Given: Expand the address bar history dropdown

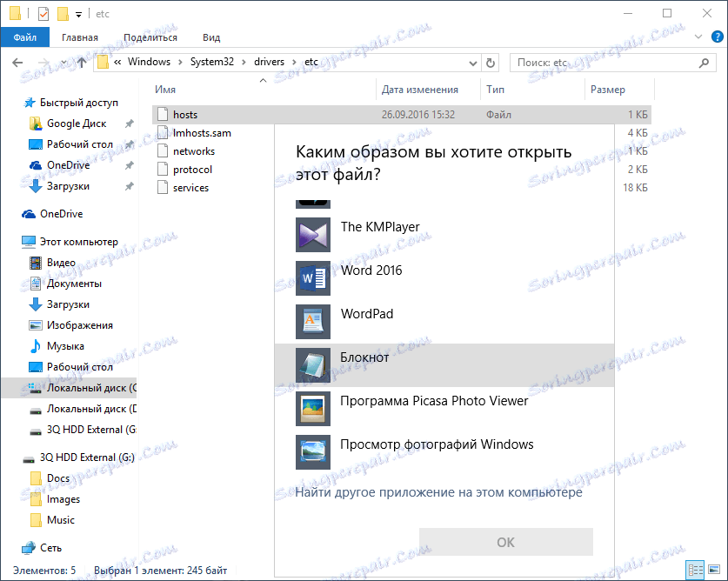Looking at the screenshot, I should point(472,63).
